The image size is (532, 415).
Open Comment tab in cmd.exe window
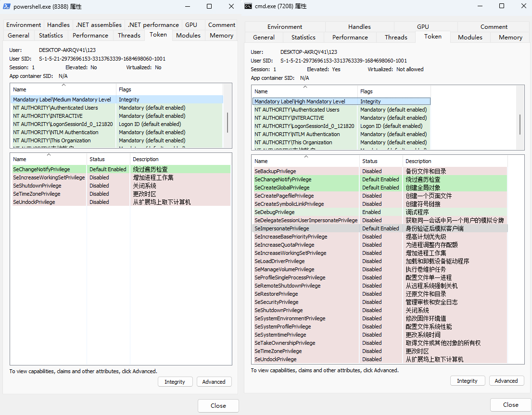click(x=494, y=26)
